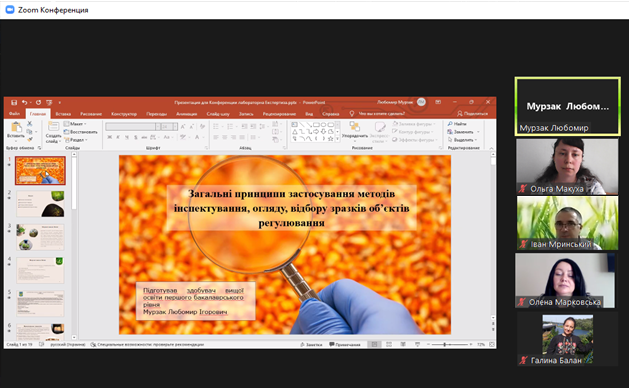The width and height of the screenshot is (629, 388).
Task: Open the Section (Раздел) dropdown
Action: coord(76,140)
